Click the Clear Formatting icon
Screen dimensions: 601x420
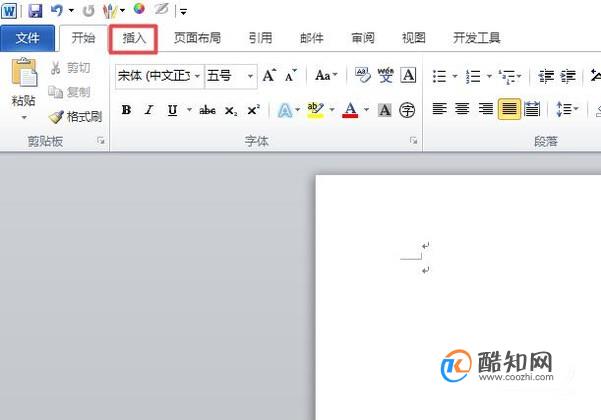(363, 75)
